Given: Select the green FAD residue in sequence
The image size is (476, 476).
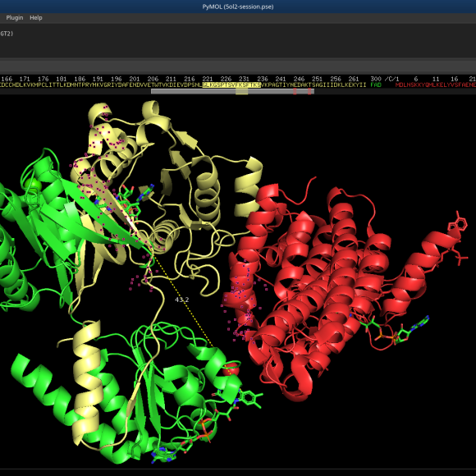Looking at the screenshot, I should coord(376,85).
